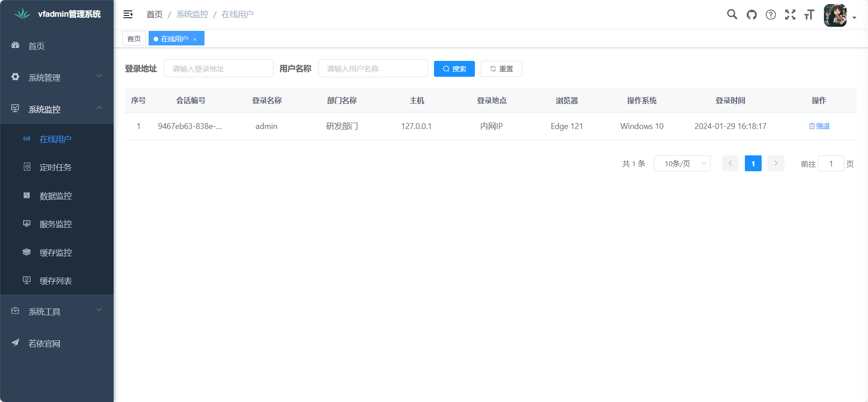Viewport: 868px width, 402px height.
Task: Click the blue 搜索 button
Action: (454, 69)
